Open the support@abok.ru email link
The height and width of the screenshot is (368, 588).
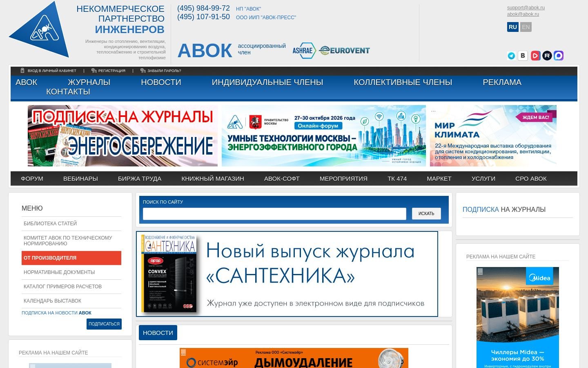tap(526, 8)
